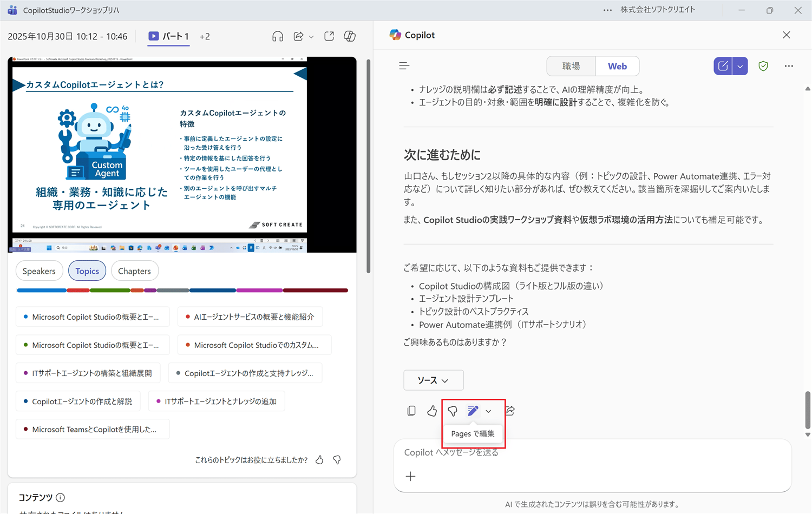812x514 pixels.
Task: Open the Chapters tab
Action: [x=134, y=271]
